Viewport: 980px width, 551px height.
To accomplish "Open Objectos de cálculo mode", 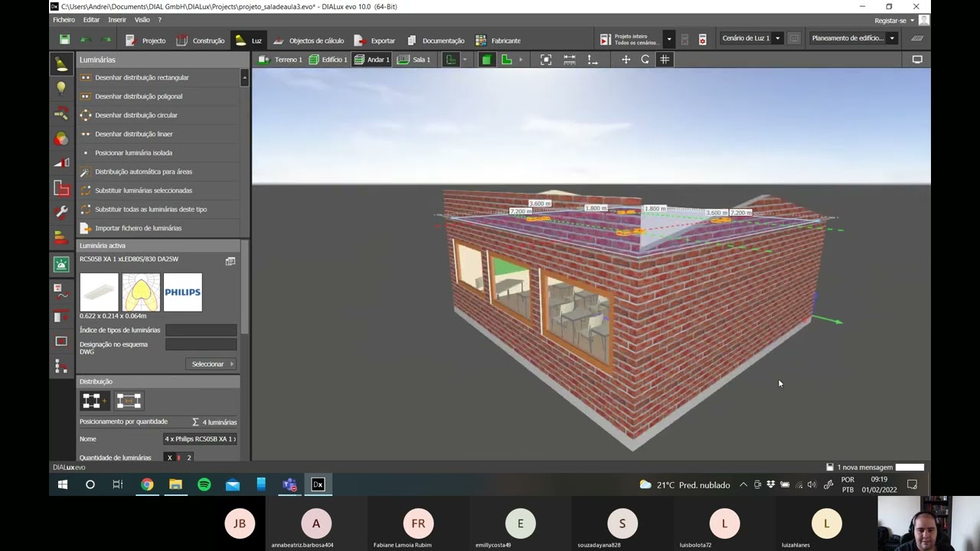I will 309,41.
